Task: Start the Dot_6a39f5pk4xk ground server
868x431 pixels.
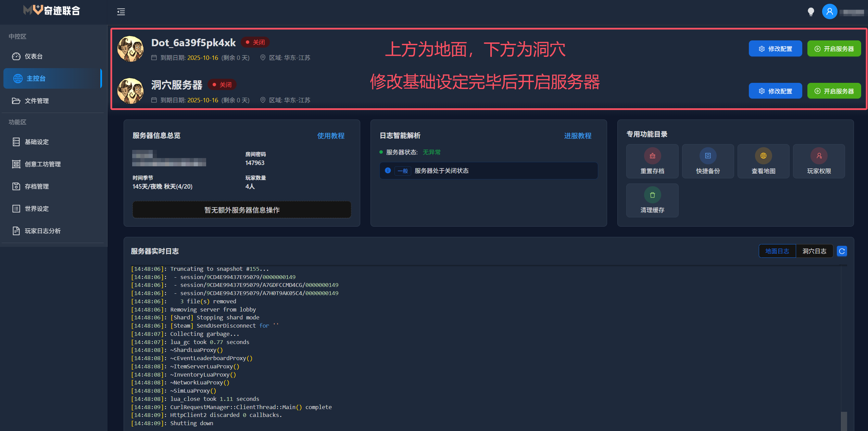Action: point(834,49)
